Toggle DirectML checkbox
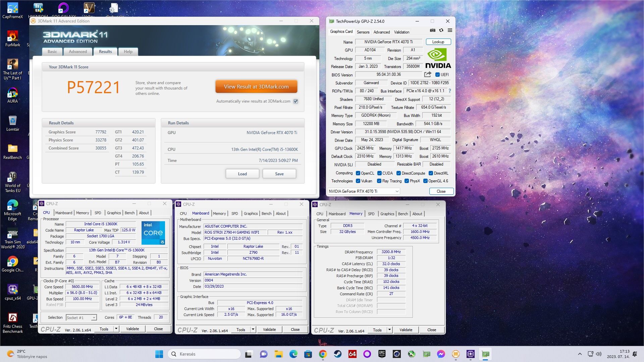644x362 pixels. [x=431, y=173]
